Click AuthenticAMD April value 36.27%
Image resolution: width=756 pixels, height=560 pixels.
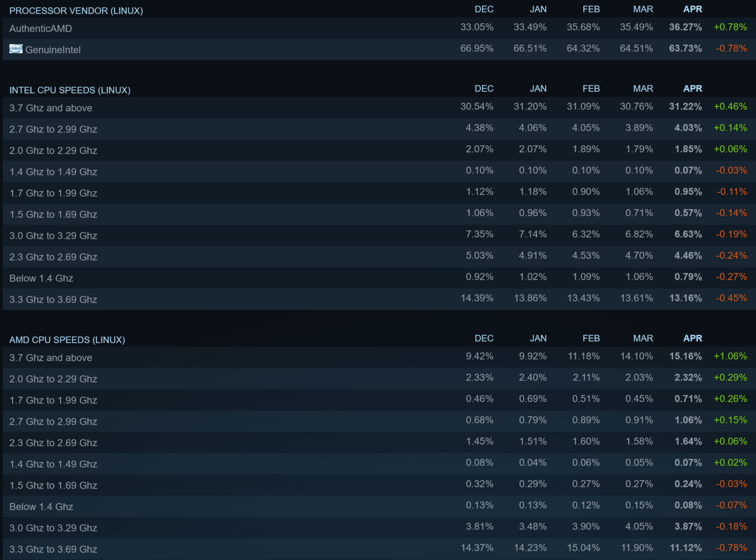pos(685,27)
